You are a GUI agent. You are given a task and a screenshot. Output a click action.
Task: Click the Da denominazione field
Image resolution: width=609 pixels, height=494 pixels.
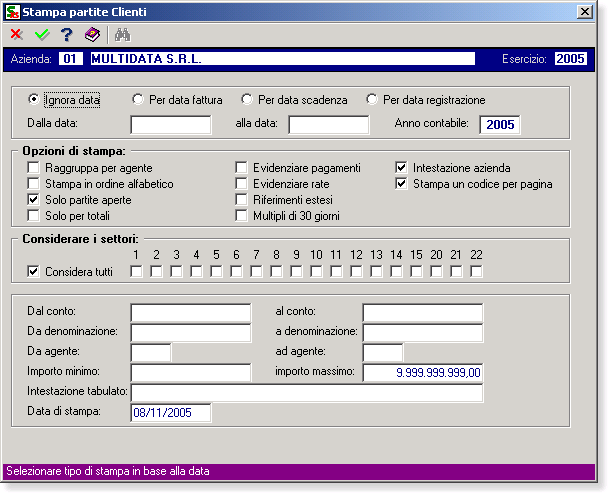191,333
